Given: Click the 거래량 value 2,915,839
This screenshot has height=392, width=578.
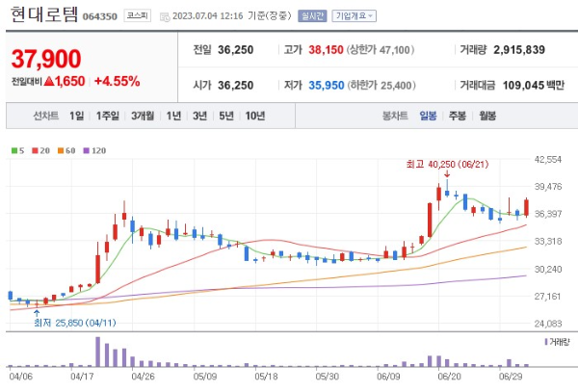Looking at the screenshot, I should pos(519,50).
